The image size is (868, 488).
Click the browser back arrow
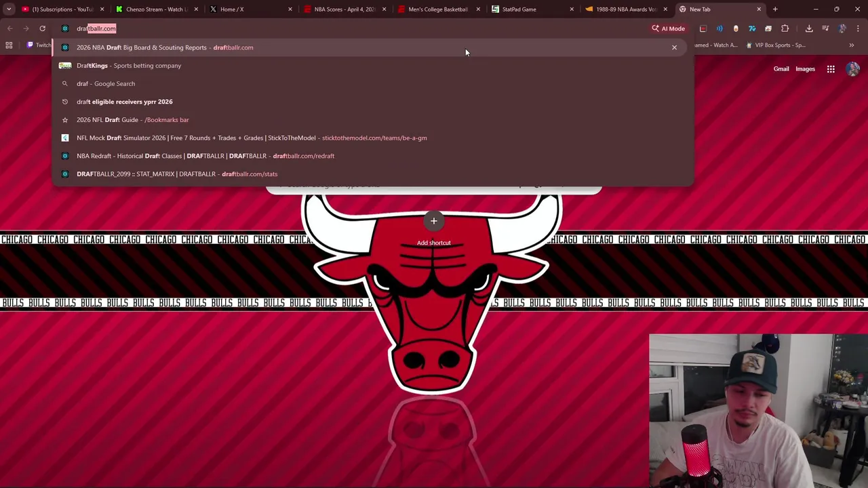pos(9,28)
